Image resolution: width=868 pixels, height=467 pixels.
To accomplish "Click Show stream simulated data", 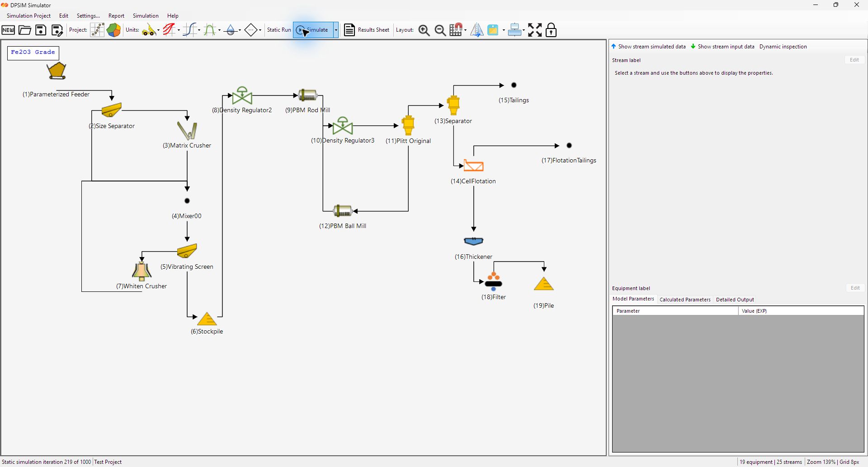I will click(x=649, y=47).
